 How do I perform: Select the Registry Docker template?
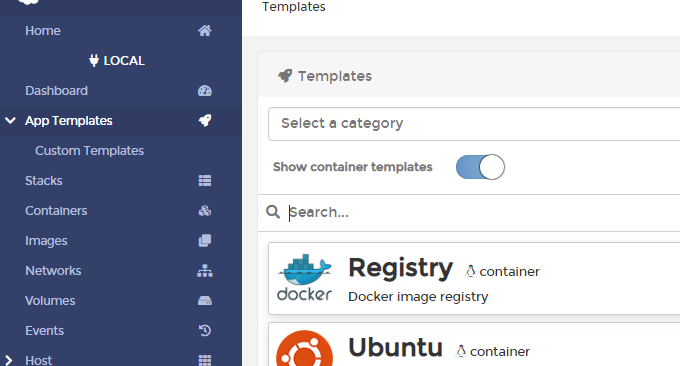pos(474,278)
